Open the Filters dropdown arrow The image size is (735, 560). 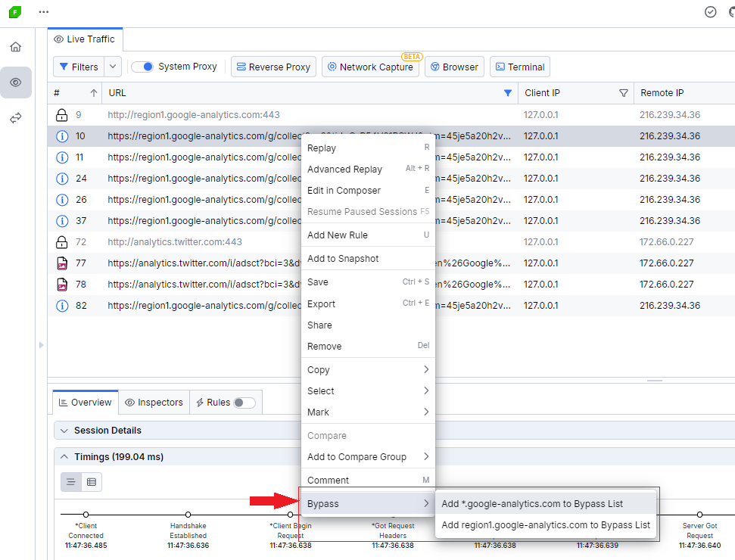pos(112,66)
